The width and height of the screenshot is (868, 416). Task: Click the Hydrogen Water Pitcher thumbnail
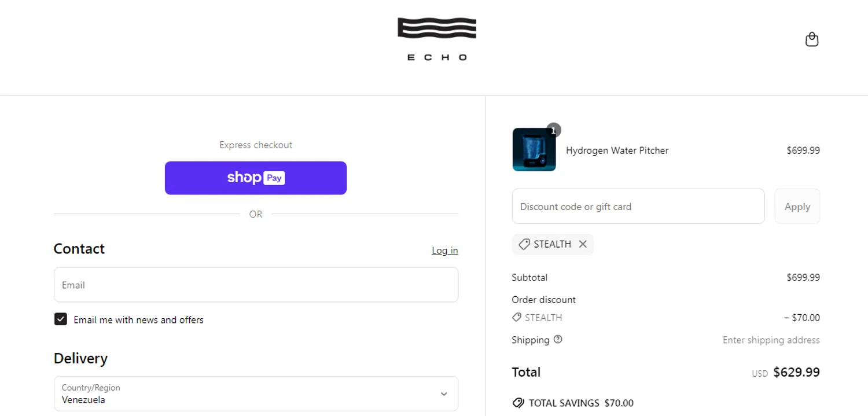coord(534,150)
